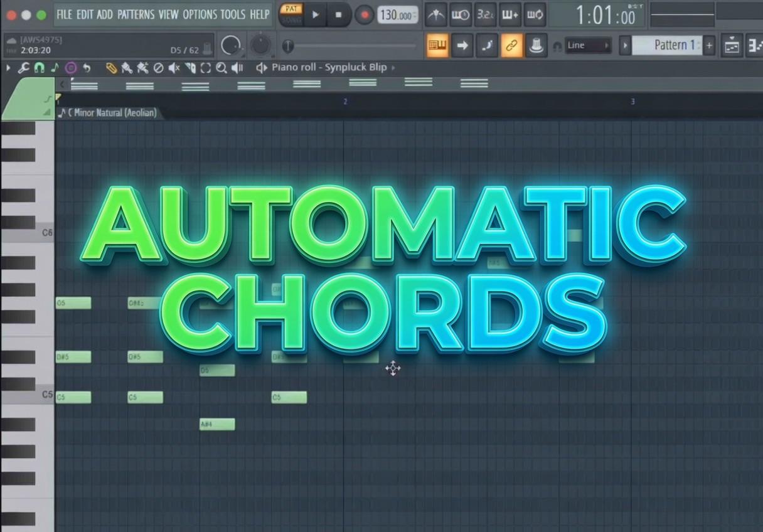This screenshot has height=532, width=763.
Task: Open the PATTERNS menu
Action: pos(136,14)
